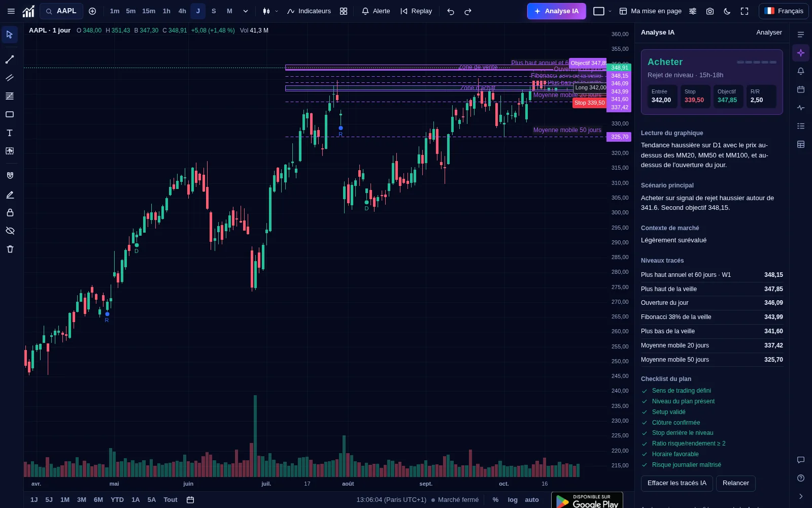Open the indicator templates grid
The height and width of the screenshot is (508, 812).
(x=344, y=11)
